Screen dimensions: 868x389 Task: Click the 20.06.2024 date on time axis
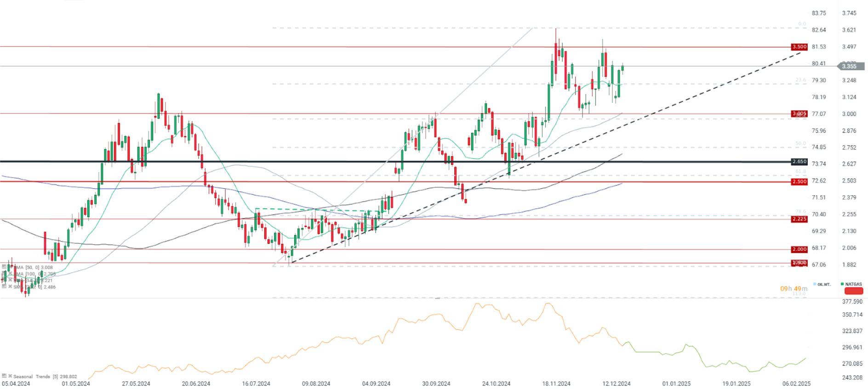tap(196, 383)
